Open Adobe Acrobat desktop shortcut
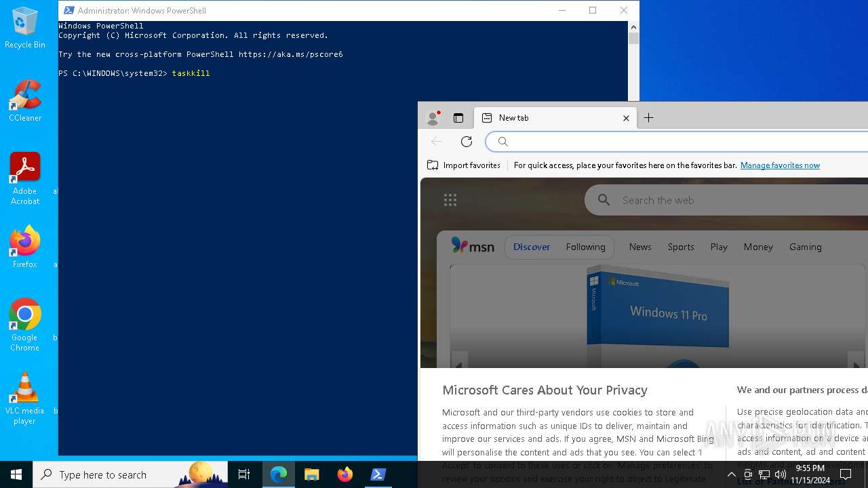Screen dimensions: 868x488 (x=25, y=178)
